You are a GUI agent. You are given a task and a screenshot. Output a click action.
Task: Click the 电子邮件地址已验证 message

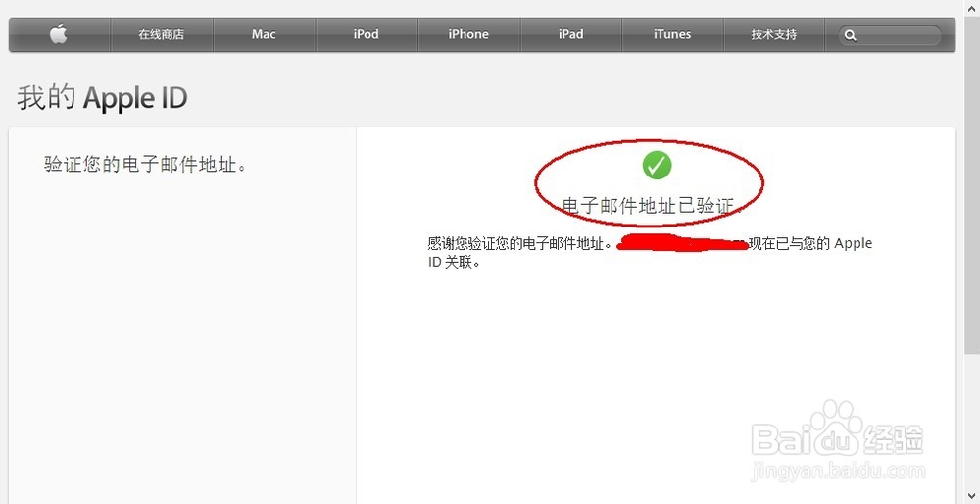[652, 206]
